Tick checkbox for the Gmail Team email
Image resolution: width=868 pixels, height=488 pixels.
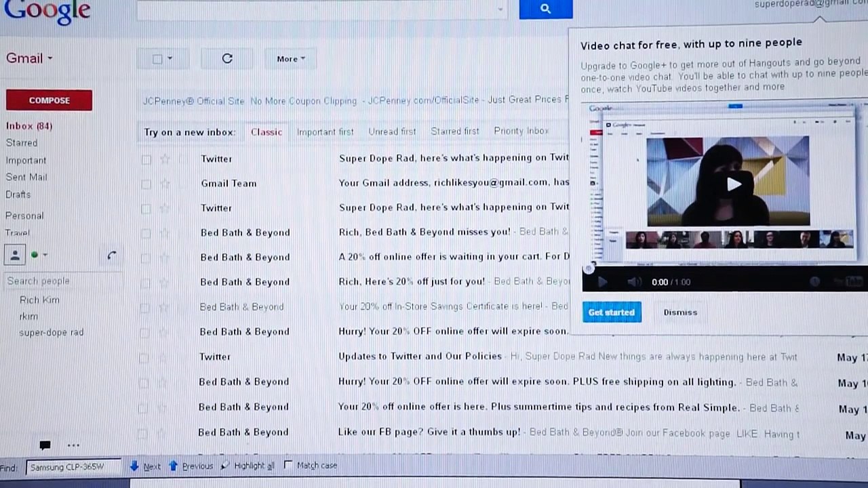click(146, 184)
